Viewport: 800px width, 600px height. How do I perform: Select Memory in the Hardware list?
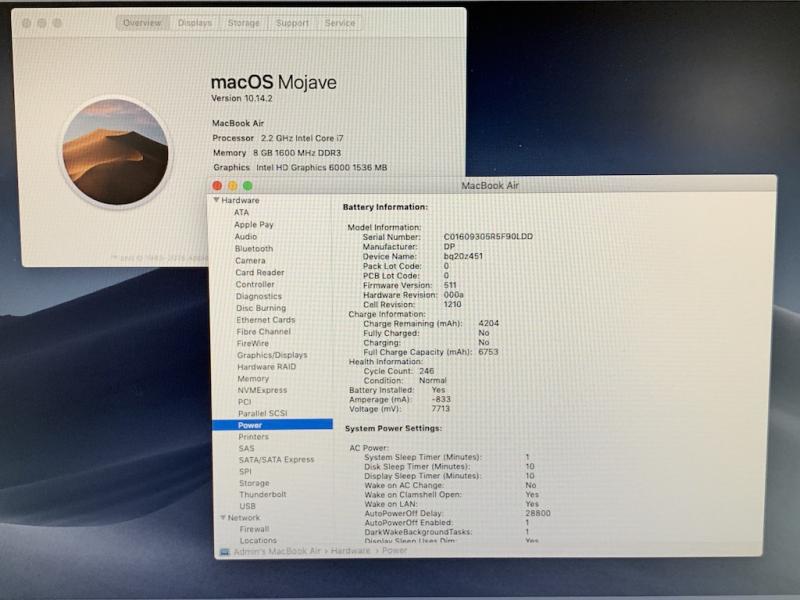click(x=253, y=378)
